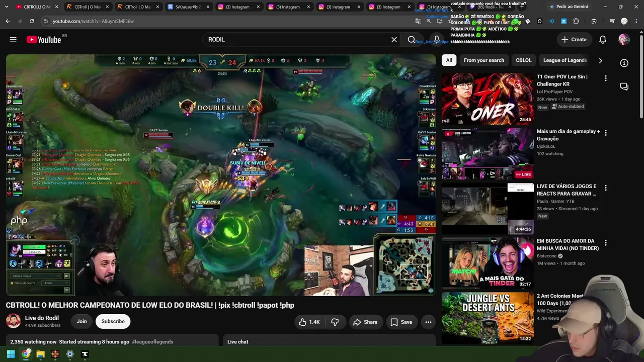View site information icon in address bar
The width and height of the screenshot is (644, 362).
[x=46, y=21]
